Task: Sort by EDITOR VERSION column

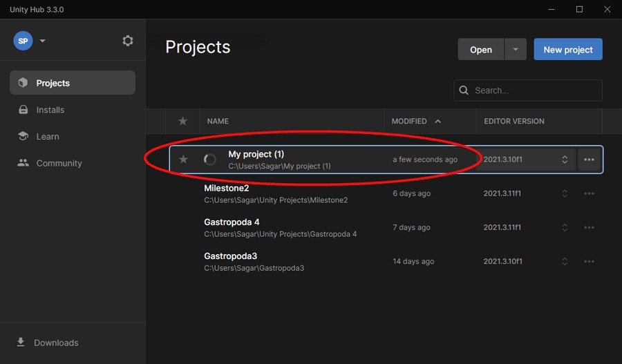Action: click(x=514, y=121)
